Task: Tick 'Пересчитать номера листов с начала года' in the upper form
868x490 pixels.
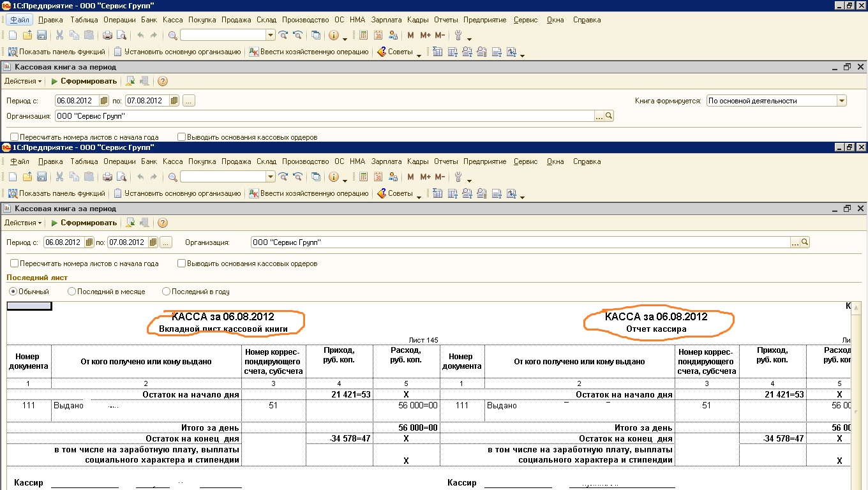Action: 14,137
